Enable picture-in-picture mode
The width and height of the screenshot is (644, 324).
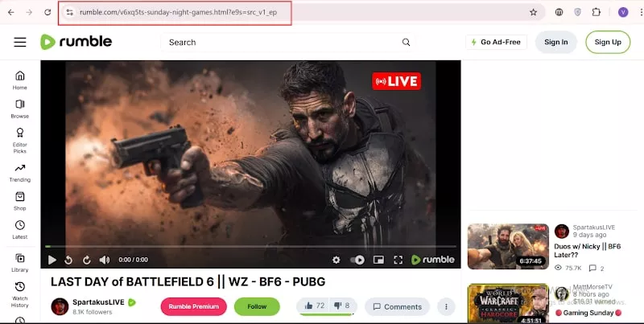pos(378,260)
